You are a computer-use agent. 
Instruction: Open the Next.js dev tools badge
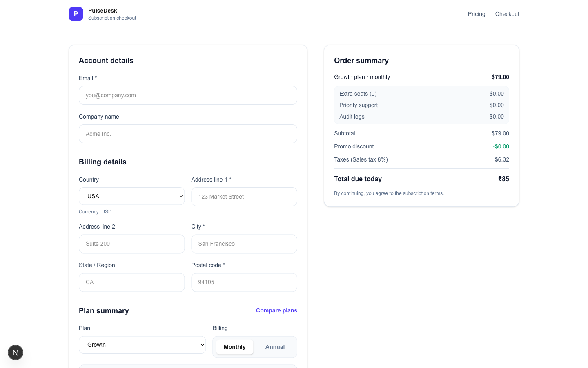point(16,352)
